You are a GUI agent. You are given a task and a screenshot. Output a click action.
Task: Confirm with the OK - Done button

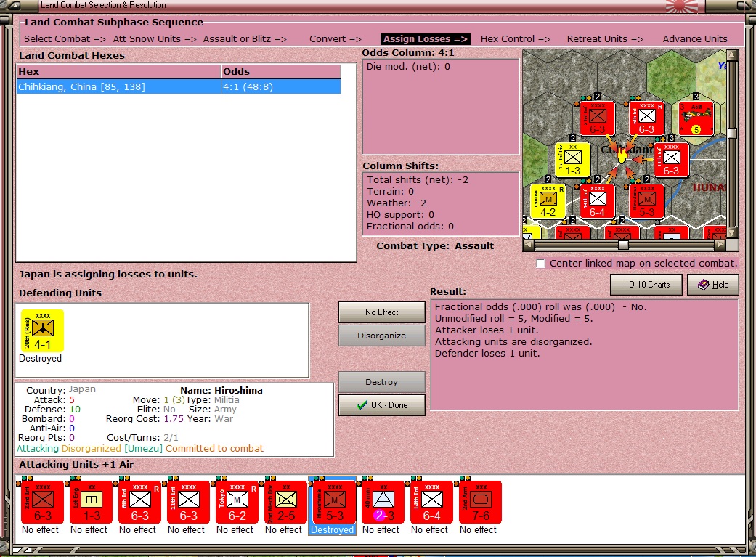click(x=382, y=405)
